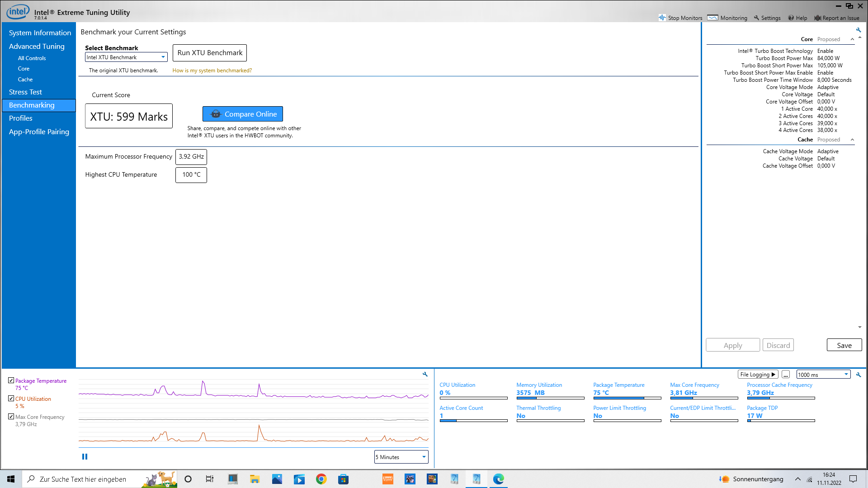Click the Apply button
Screen dimensions: 868x488
pyautogui.click(x=733, y=345)
